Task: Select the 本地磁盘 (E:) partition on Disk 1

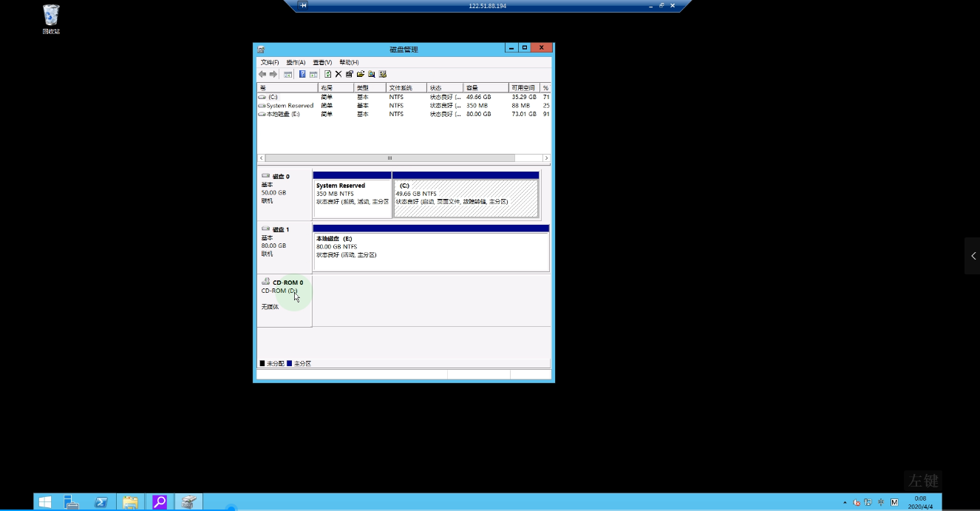Action: (x=431, y=251)
